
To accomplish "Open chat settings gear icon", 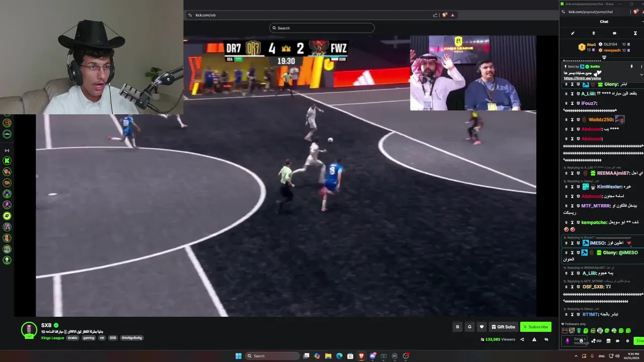I will [x=627, y=341].
